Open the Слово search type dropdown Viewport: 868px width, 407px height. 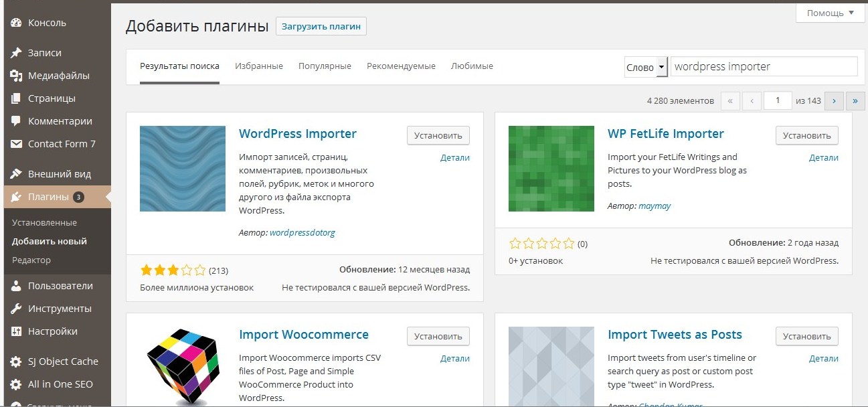click(646, 67)
